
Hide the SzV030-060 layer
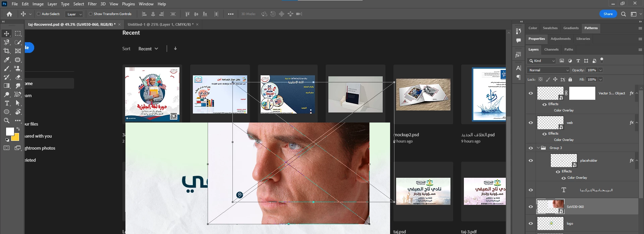pos(531,207)
